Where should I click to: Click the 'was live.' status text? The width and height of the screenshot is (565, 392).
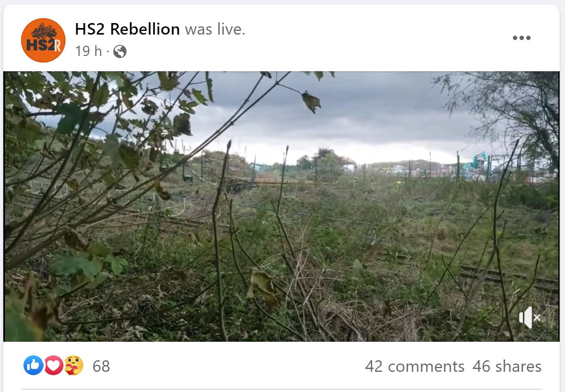click(215, 29)
